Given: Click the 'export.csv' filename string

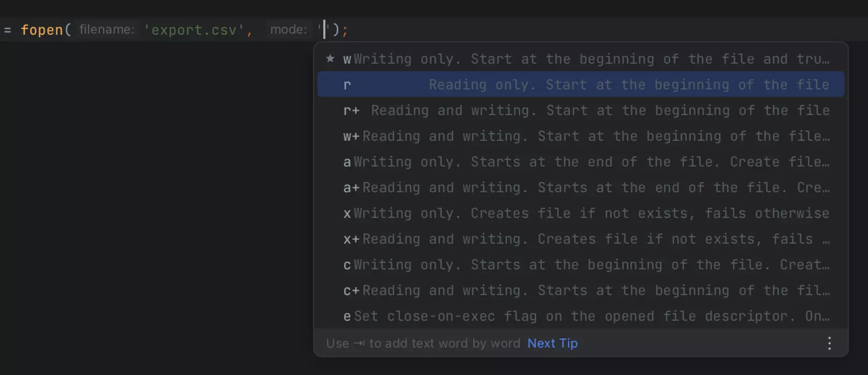Looking at the screenshot, I should tap(194, 30).
